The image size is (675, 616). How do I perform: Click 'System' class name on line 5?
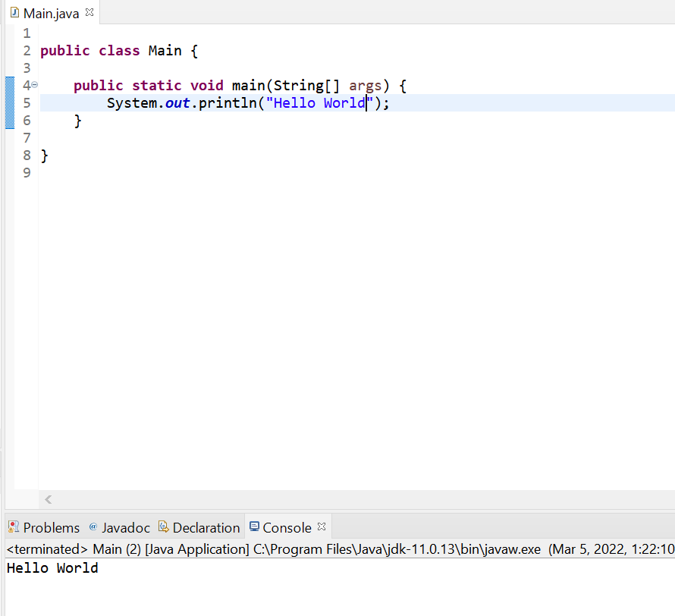pyautogui.click(x=132, y=103)
